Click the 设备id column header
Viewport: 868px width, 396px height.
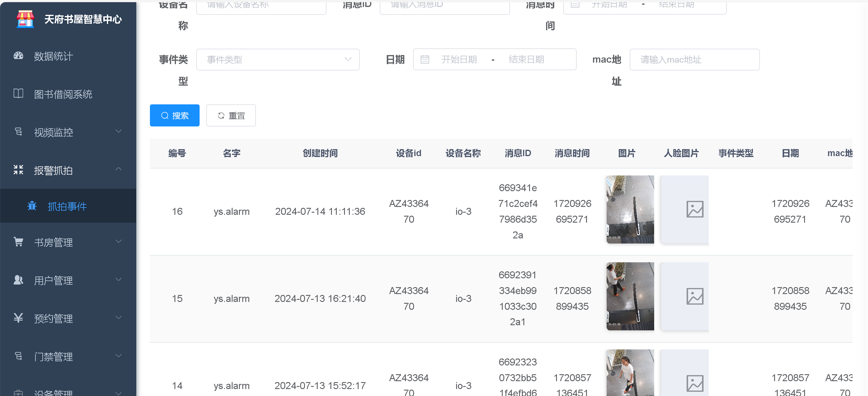(x=408, y=153)
